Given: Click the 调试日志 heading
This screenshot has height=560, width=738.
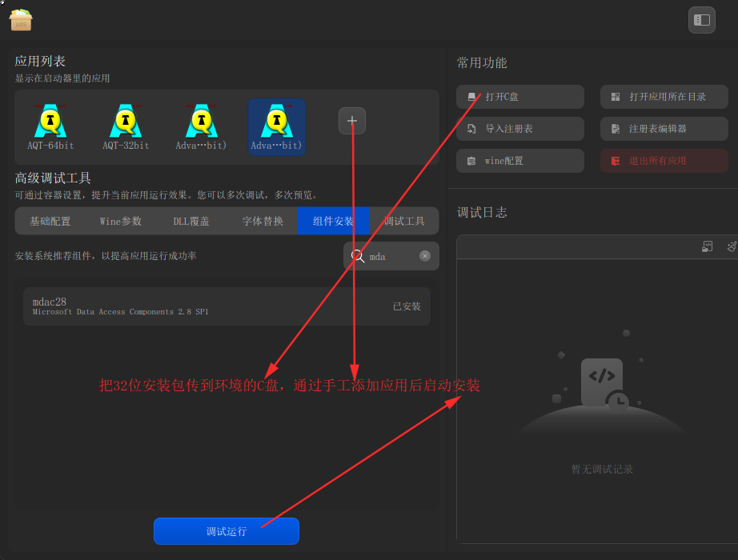Looking at the screenshot, I should (482, 212).
